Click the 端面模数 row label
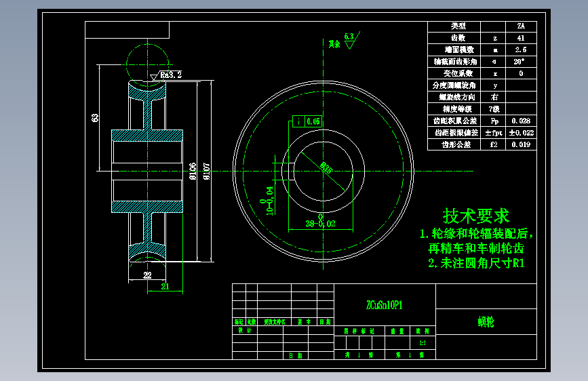This screenshot has height=381, width=588. click(459, 50)
